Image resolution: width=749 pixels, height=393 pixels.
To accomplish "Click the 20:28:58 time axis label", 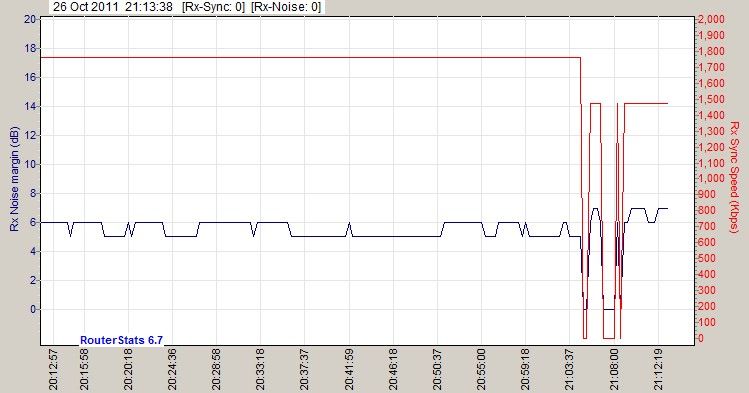I will click(216, 370).
